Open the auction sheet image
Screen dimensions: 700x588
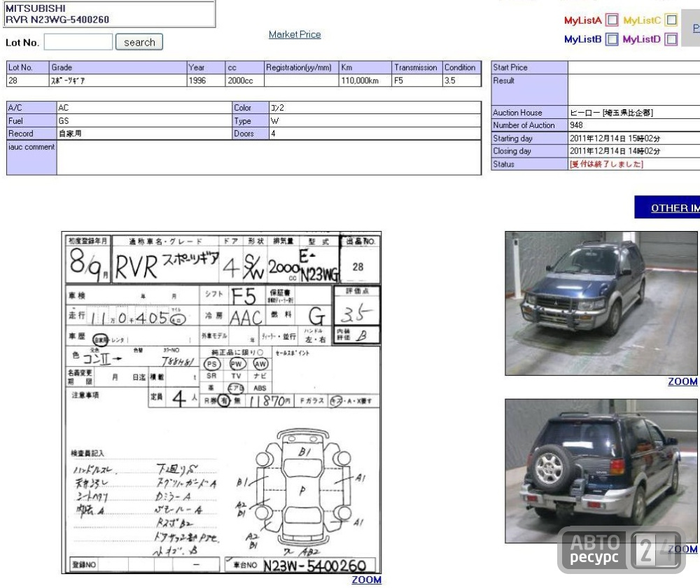point(221,402)
